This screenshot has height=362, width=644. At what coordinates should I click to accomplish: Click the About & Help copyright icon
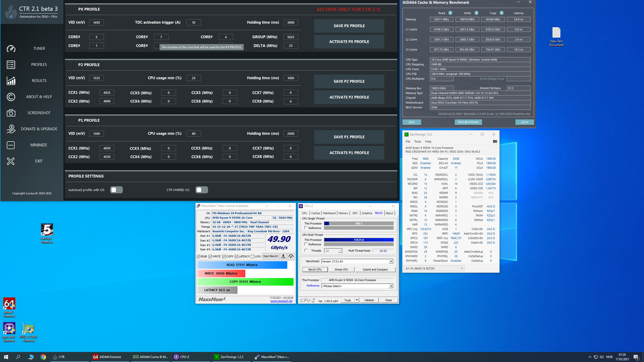(x=11, y=97)
